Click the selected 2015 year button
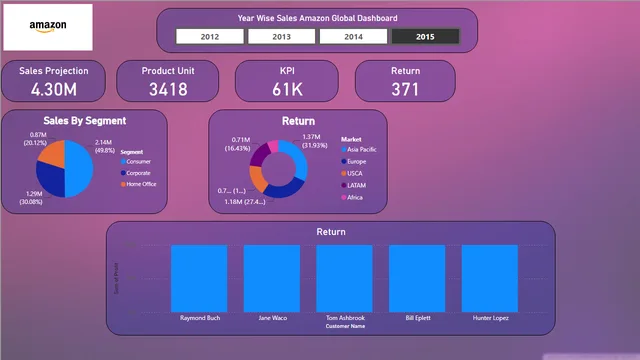Viewport: 640px width, 360px height. (425, 37)
